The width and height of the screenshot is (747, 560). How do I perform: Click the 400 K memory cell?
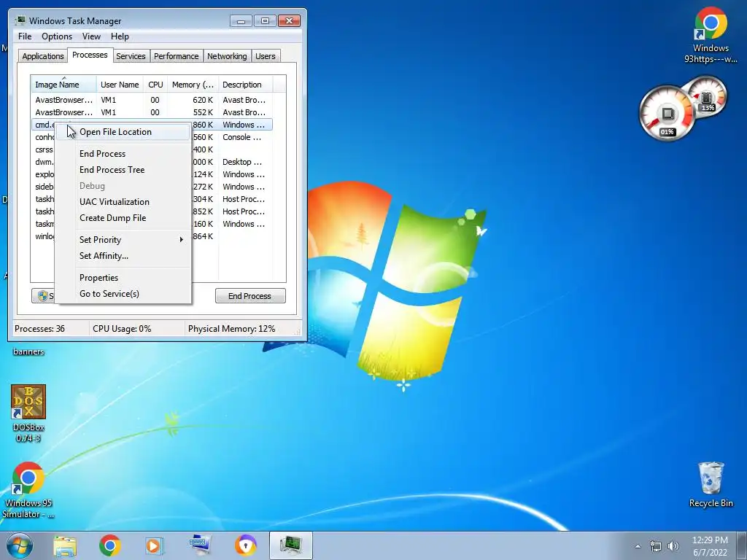203,149
